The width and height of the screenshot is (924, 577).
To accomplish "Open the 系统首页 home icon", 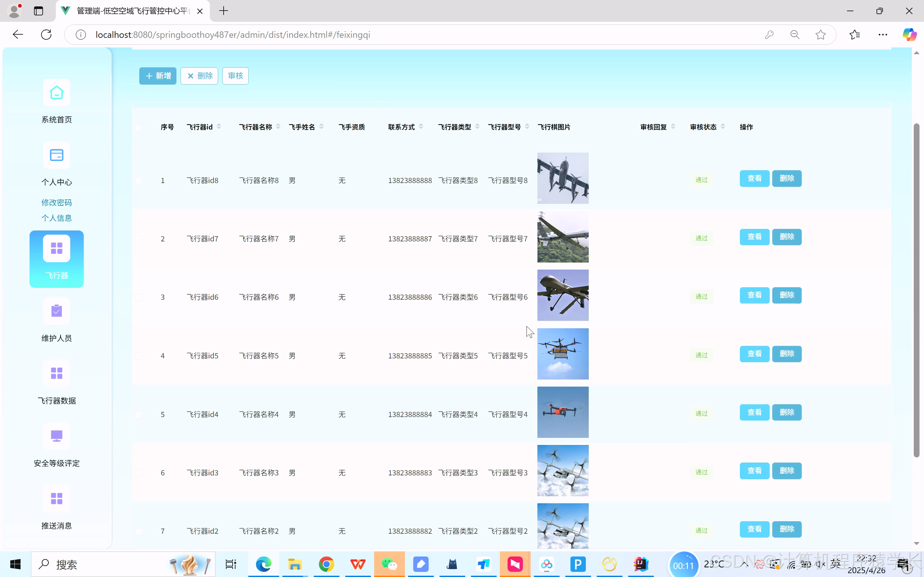I will click(56, 93).
